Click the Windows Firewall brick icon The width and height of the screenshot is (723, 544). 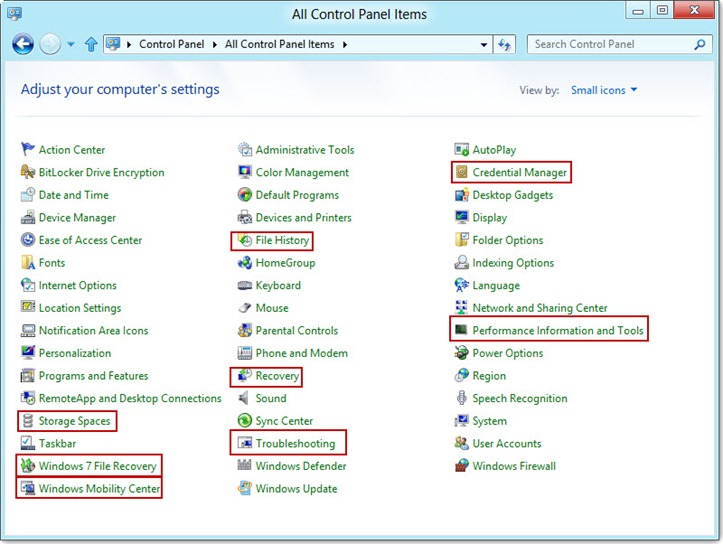pos(461,466)
